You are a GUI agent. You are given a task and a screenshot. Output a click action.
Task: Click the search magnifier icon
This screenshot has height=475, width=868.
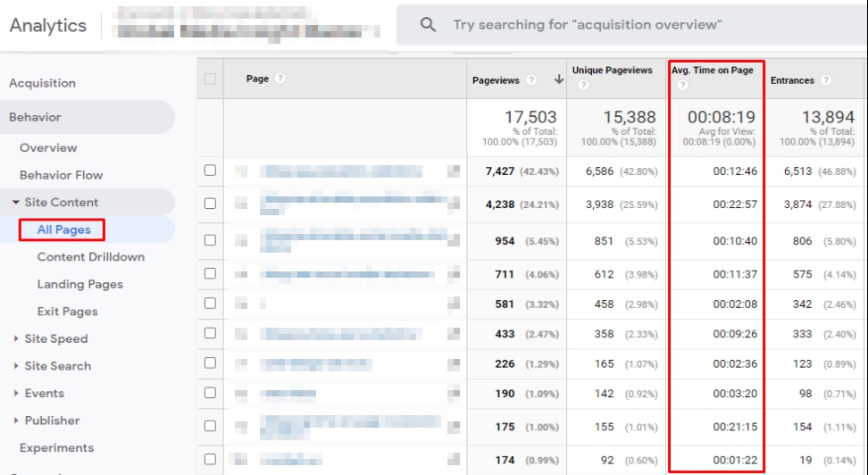428,25
